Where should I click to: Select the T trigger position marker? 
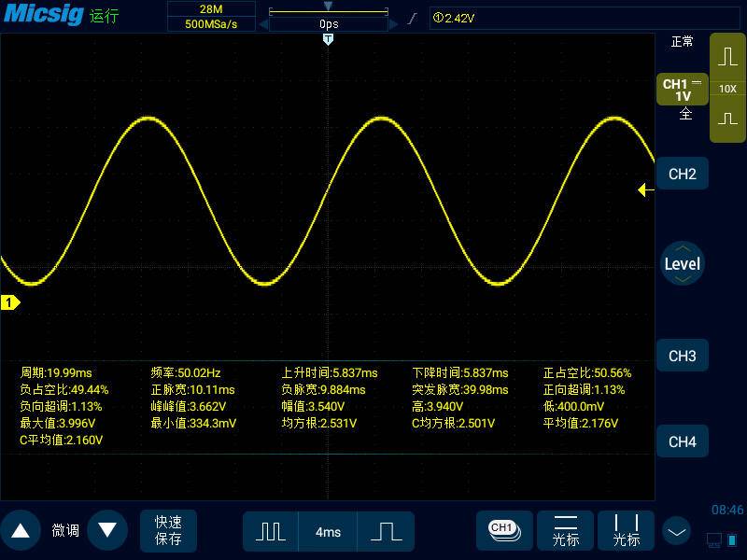click(x=328, y=39)
